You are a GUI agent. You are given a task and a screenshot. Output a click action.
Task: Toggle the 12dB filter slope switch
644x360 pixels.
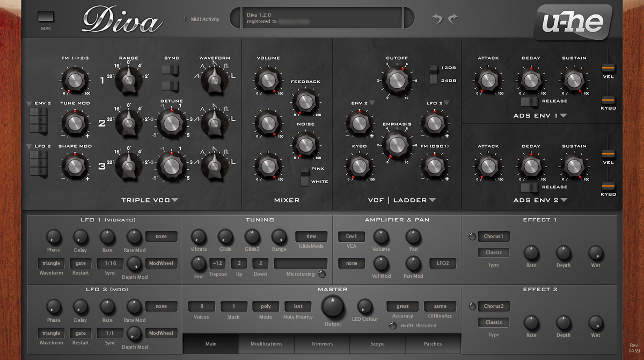tap(434, 68)
